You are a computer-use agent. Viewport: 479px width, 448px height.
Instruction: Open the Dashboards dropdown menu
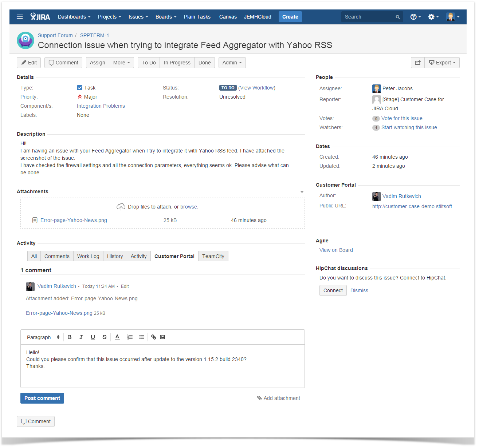74,17
